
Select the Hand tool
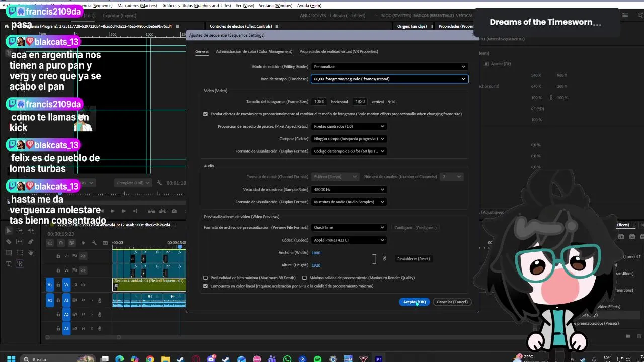[x=31, y=253]
